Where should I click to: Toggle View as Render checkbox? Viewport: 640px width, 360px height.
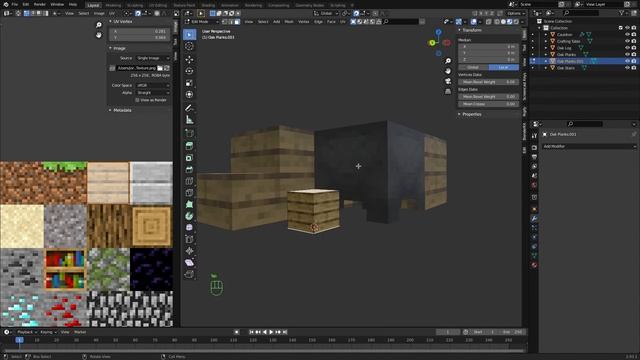(x=138, y=100)
